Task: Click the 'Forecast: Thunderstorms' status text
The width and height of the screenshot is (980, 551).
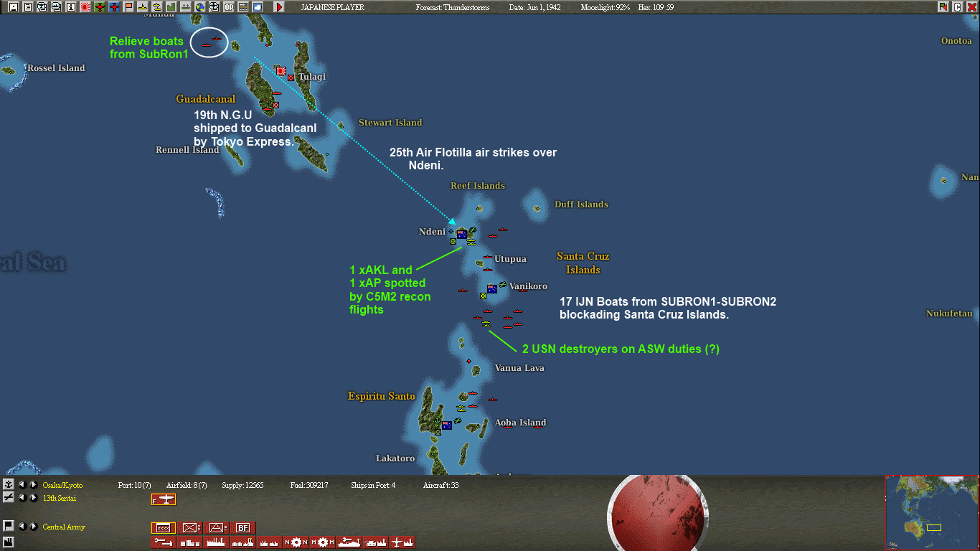Action: pos(452,7)
